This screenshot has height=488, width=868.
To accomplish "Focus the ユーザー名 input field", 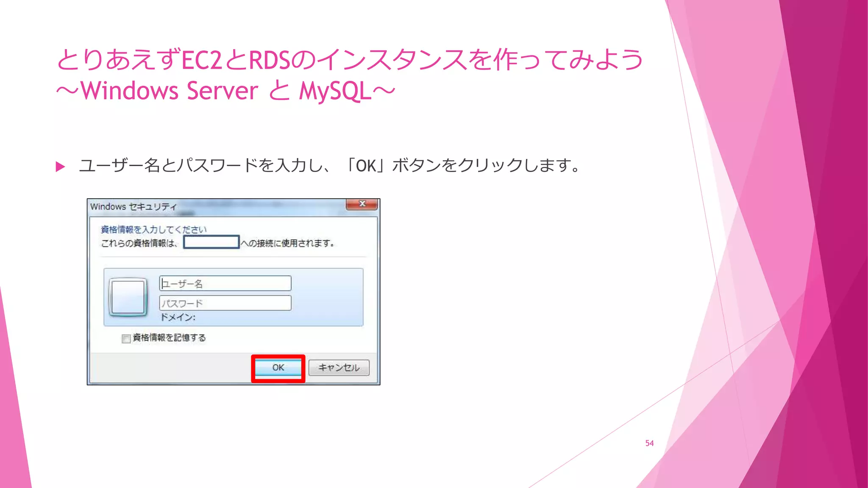I will click(225, 283).
